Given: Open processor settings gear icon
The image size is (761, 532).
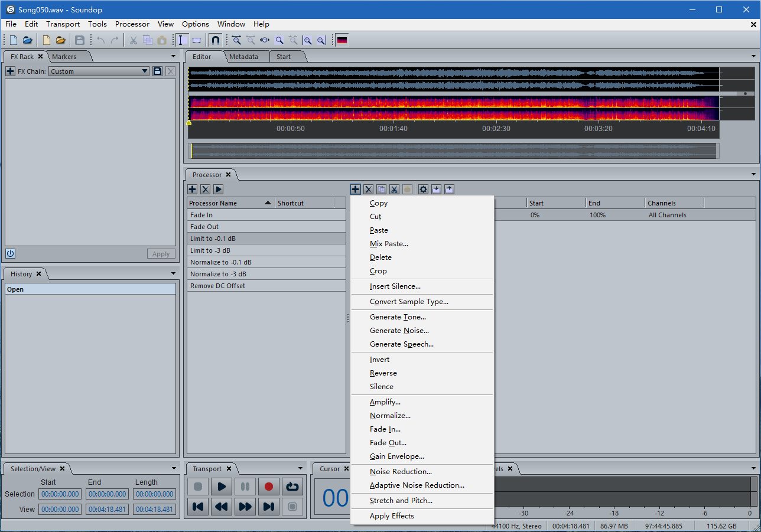Looking at the screenshot, I should pos(423,190).
